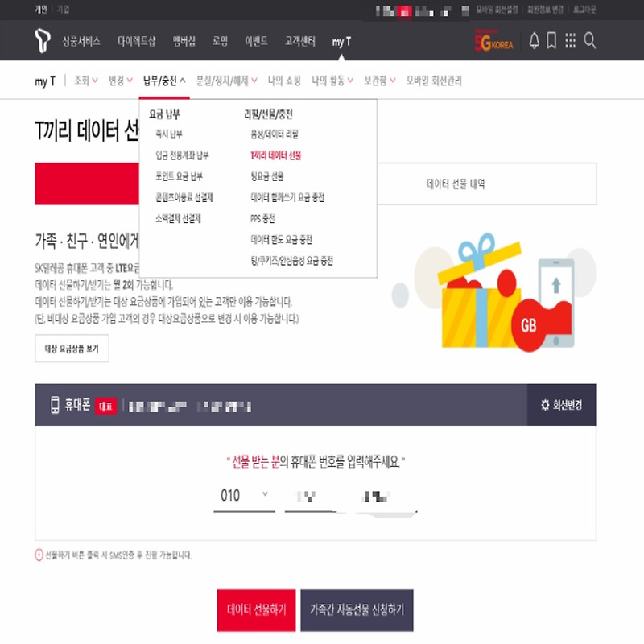Expand the 변경 submenu
This screenshot has width=644, height=644.
click(x=120, y=80)
